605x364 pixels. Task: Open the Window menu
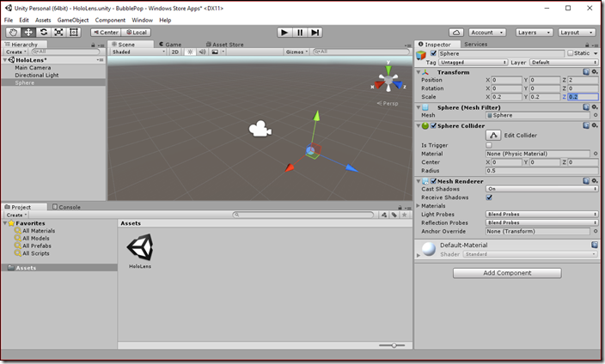tap(142, 20)
